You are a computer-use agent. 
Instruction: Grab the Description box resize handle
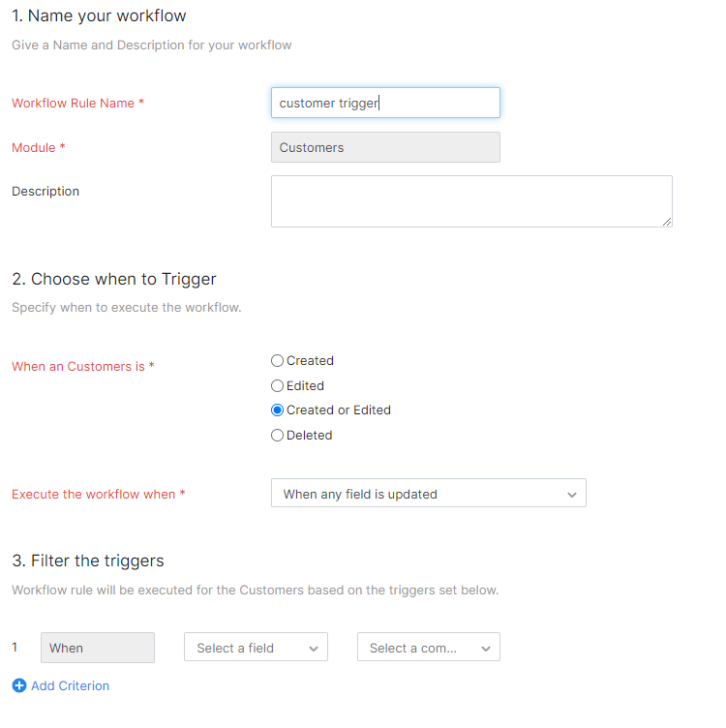tap(667, 222)
